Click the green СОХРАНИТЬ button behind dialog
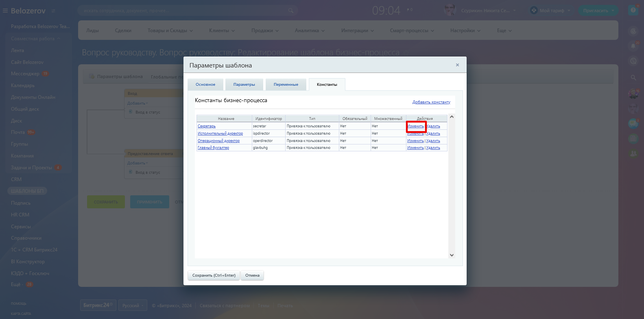Viewport: 644px width, 319px height. [106, 202]
